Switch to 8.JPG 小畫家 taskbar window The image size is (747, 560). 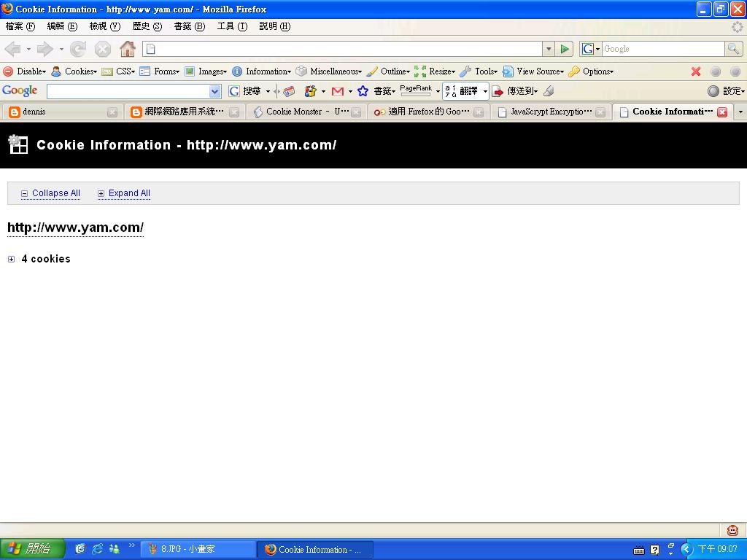click(198, 549)
